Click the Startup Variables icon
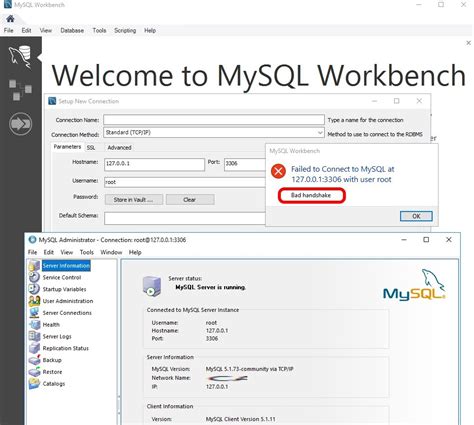 click(x=34, y=289)
